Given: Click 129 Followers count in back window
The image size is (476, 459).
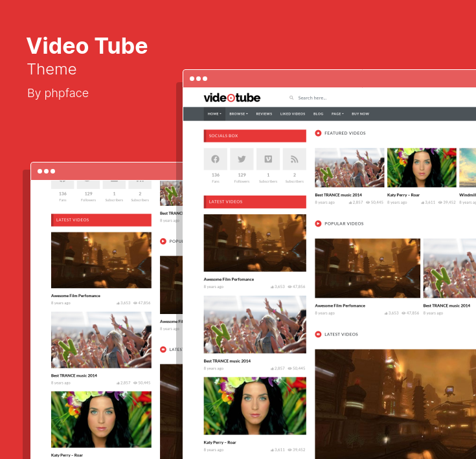Looking at the screenshot, I should coord(88,194).
